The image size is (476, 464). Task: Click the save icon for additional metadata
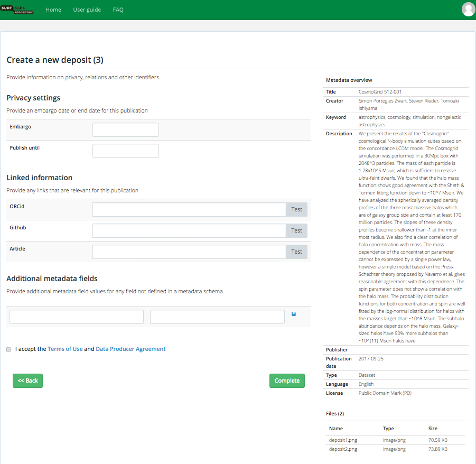[294, 314]
